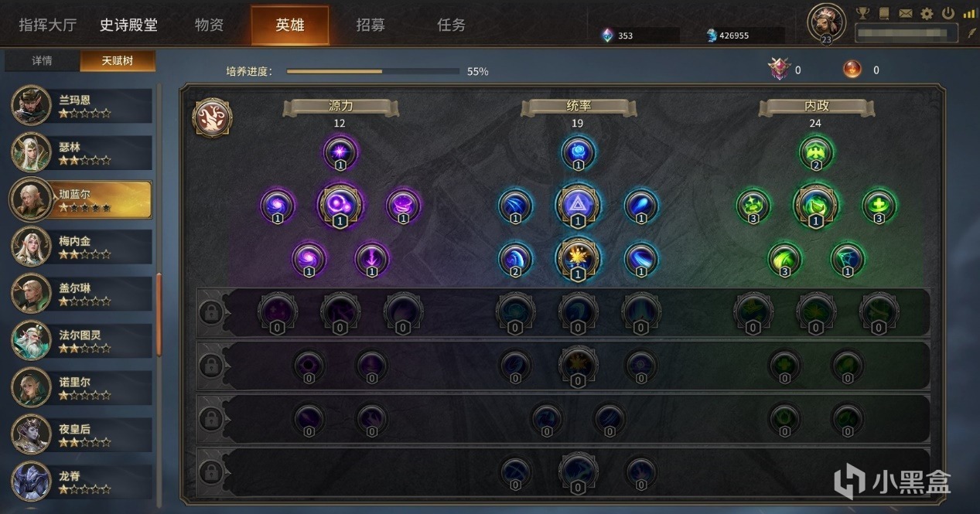Click the bottom locked tier padlock
The image size is (980, 514).
pyautogui.click(x=211, y=471)
